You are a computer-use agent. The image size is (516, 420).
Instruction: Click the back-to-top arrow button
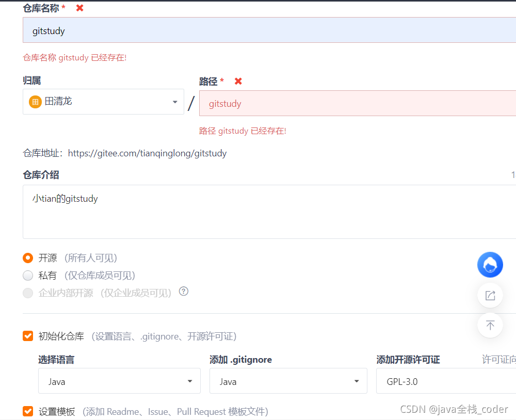(490, 325)
